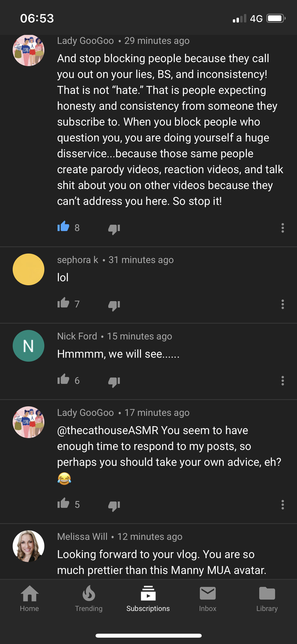Show options for Lady GooGoo's 17-minute comment
This screenshot has width=297, height=644.
pyautogui.click(x=283, y=505)
